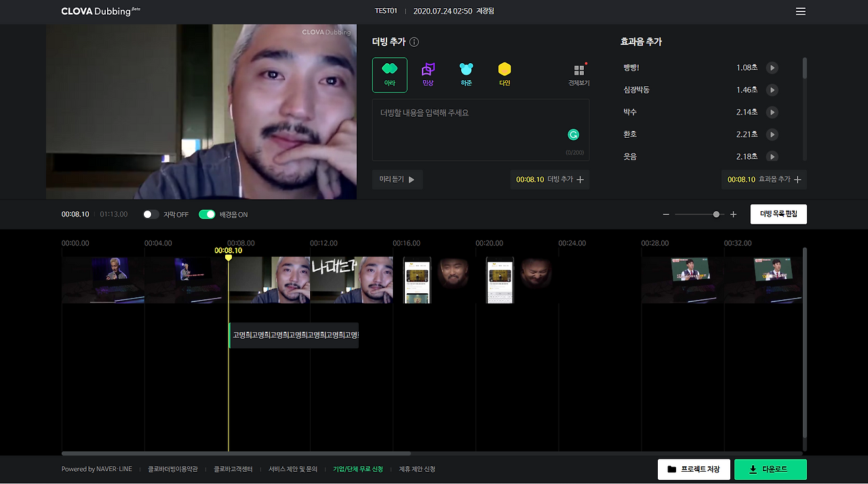868x484 pixels.
Task: Click 효과음 추가 add button
Action: 764,179
